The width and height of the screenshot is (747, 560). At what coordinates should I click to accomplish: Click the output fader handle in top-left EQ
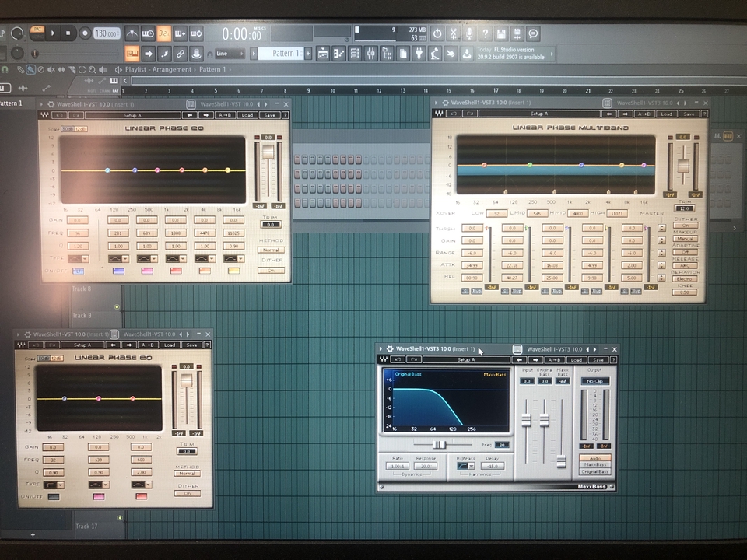(268, 152)
